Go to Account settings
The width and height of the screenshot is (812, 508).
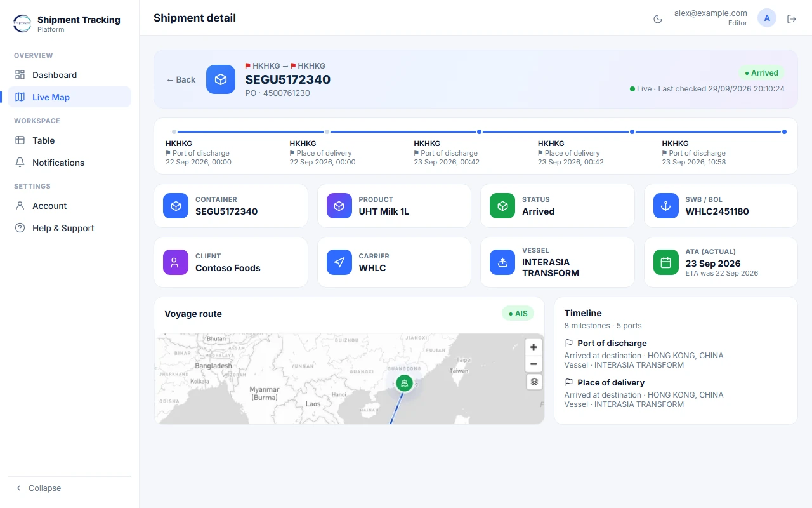70,206
